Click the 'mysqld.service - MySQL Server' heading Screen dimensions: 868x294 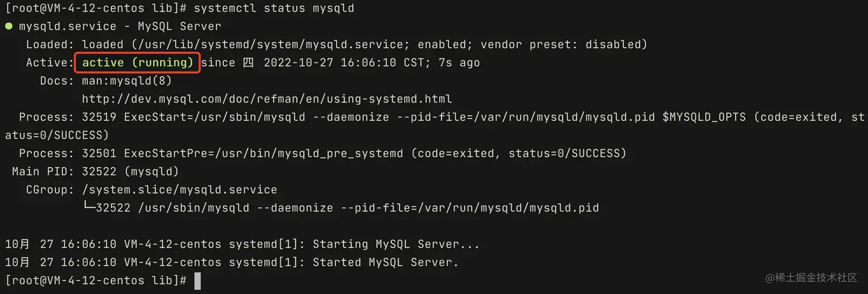[x=120, y=26]
